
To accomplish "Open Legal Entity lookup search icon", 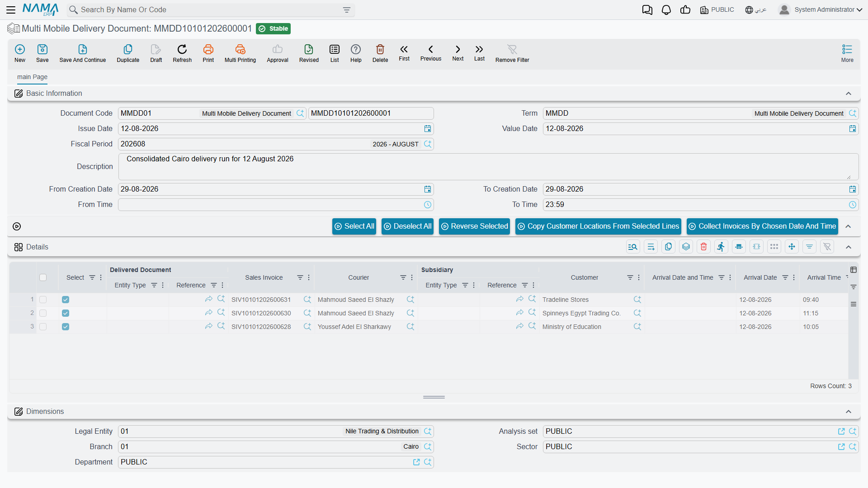I will coord(428,432).
